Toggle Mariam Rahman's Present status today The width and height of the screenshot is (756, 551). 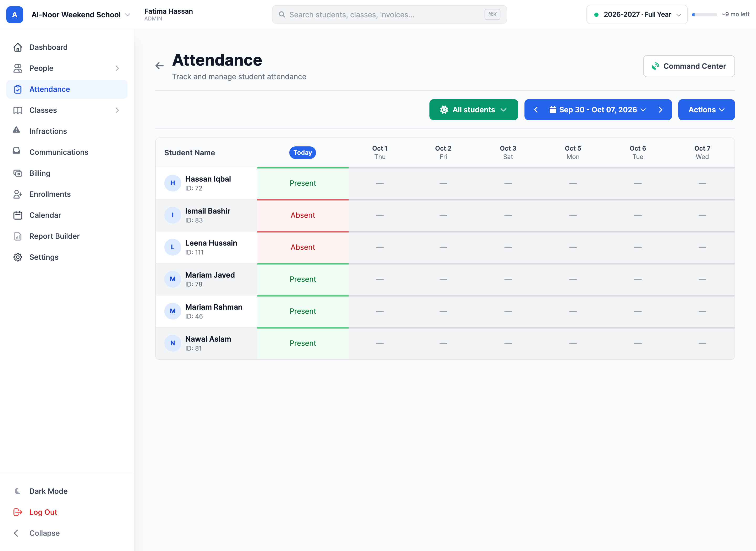click(303, 311)
